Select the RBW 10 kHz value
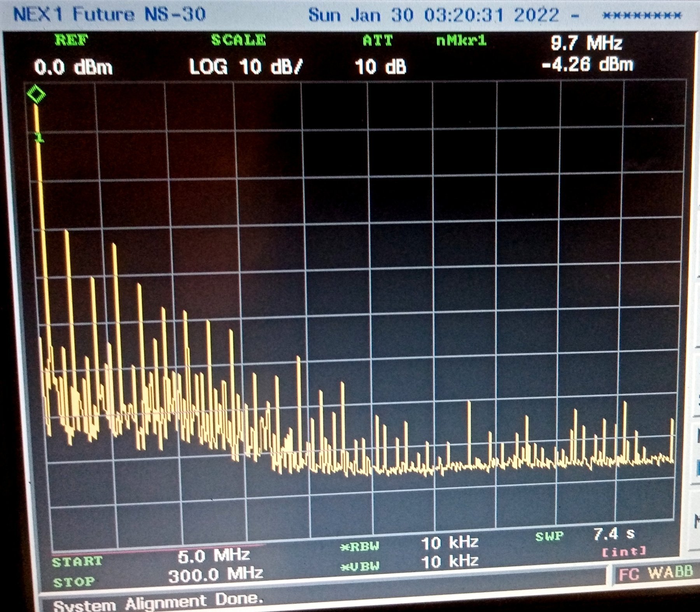 tap(450, 543)
